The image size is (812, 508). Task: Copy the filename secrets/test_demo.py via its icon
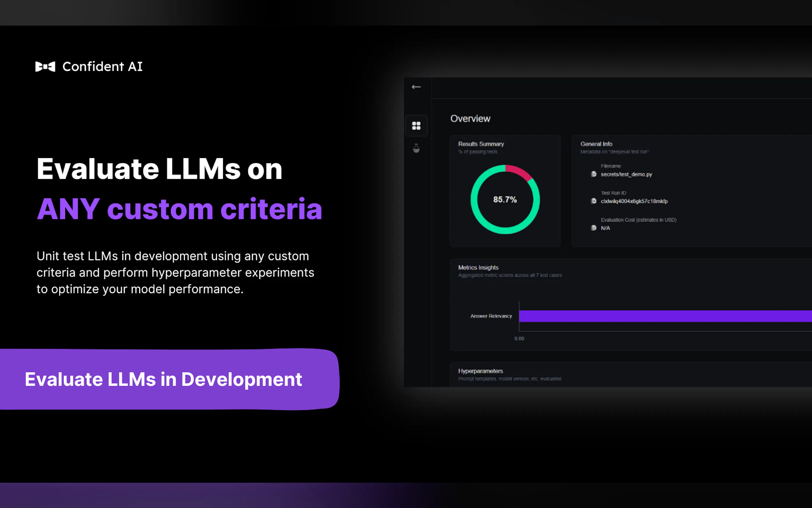(593, 174)
